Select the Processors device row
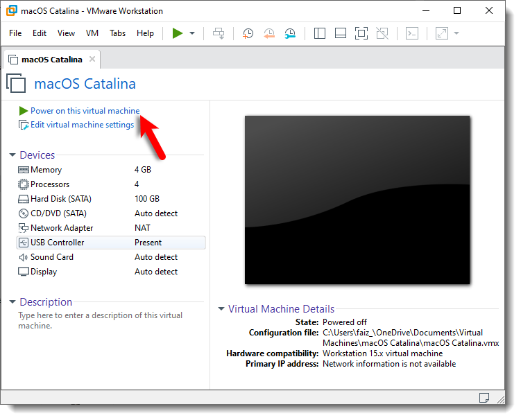 (x=111, y=184)
